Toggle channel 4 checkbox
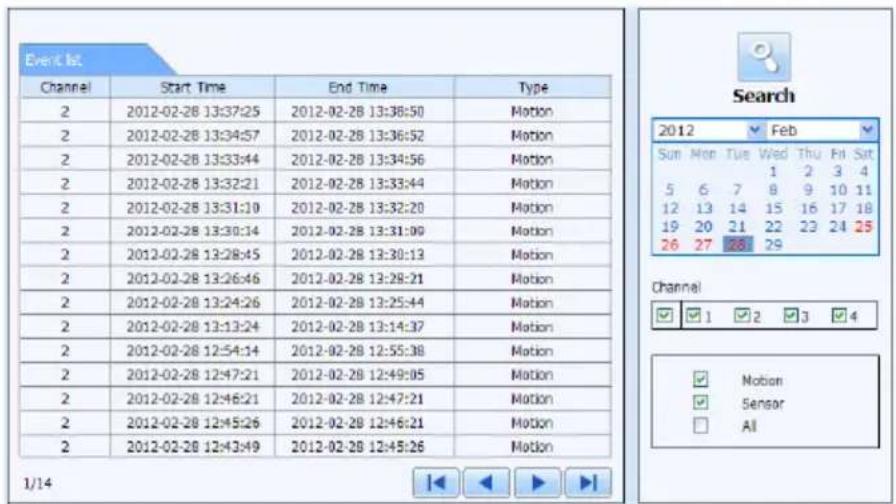The image size is (896, 504). (x=839, y=315)
